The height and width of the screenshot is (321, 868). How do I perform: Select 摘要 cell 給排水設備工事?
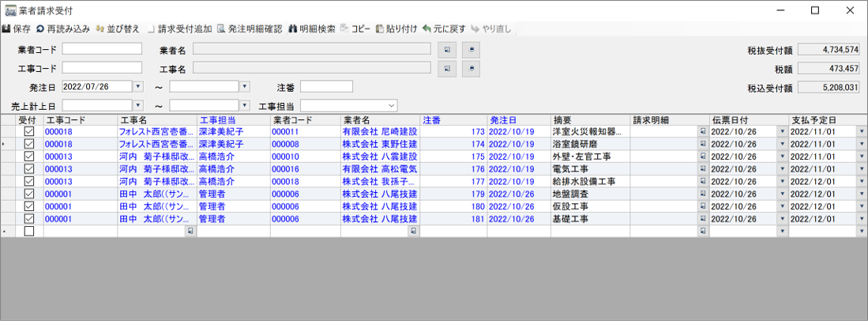tap(590, 182)
